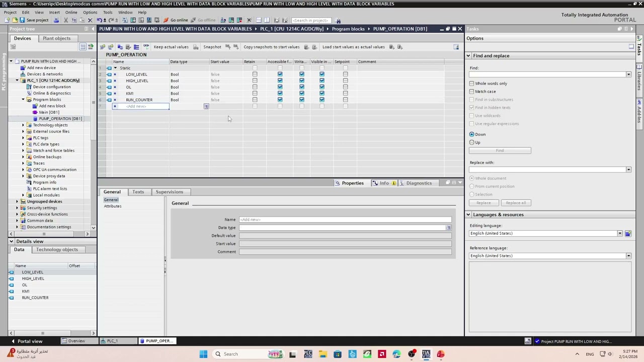Click the New project icon
Screen dimensions: 644x362
tap(7, 20)
